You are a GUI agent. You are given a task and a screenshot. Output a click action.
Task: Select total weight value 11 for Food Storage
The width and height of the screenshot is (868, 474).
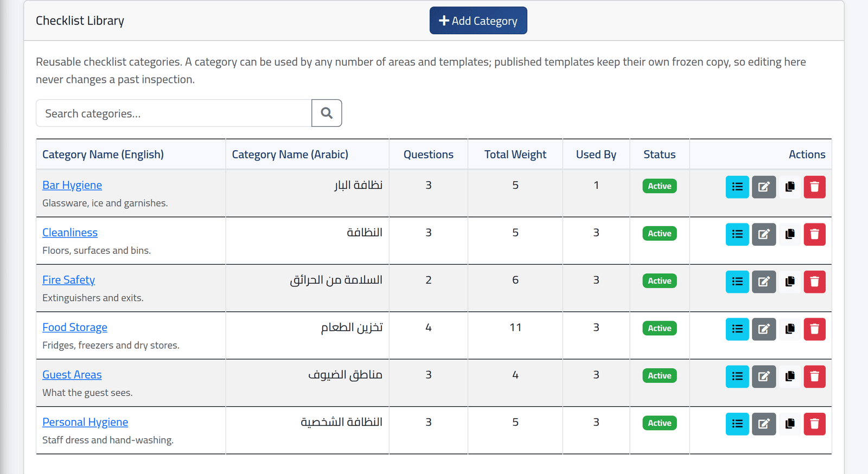pos(515,328)
